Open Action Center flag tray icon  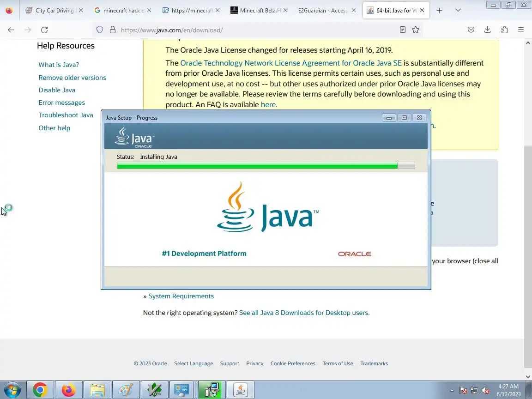tap(463, 391)
